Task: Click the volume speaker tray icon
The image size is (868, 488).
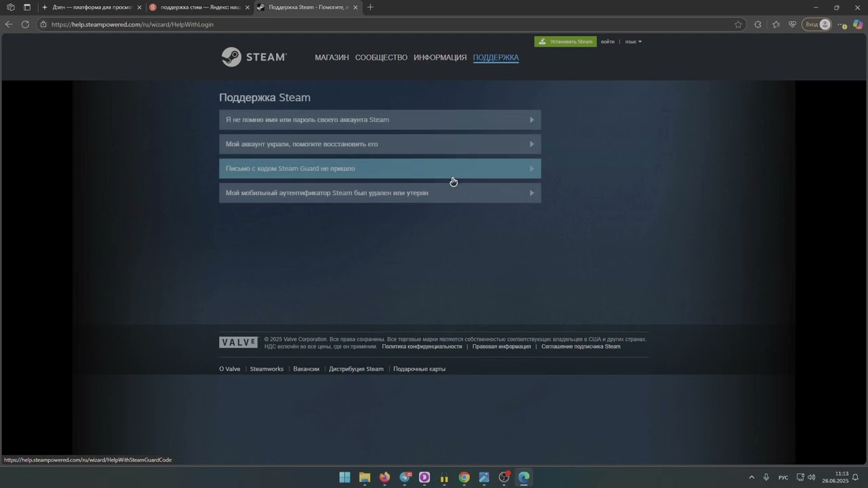Action: (812, 477)
